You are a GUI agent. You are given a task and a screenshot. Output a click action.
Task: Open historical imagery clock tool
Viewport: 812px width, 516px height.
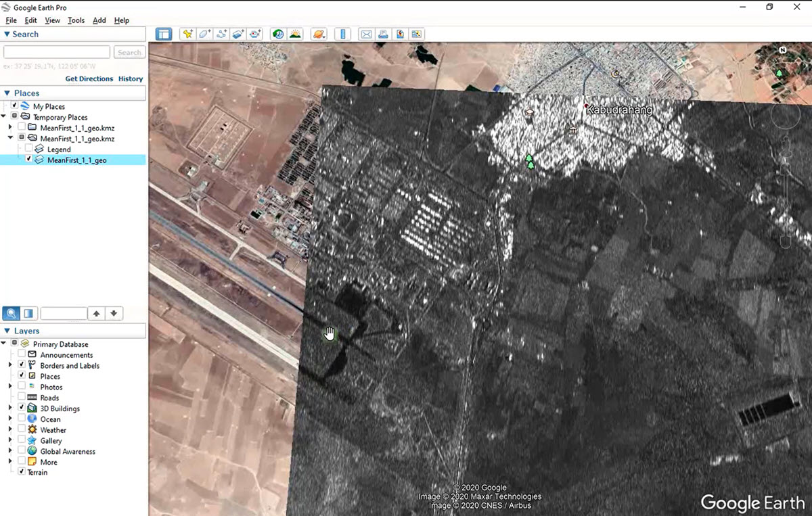point(277,34)
